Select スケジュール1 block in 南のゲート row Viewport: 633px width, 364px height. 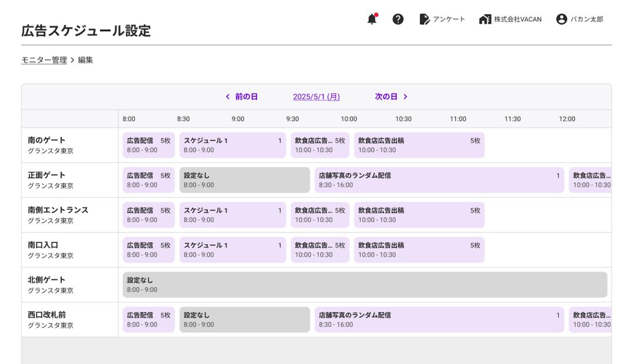click(233, 145)
